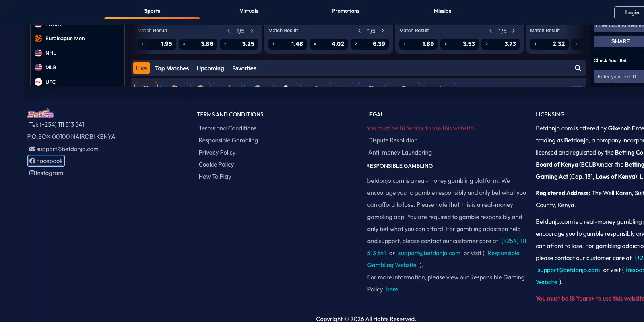Image resolution: width=644 pixels, height=322 pixels.
Task: Open Euroleague Men in sidebar
Action: click(65, 38)
